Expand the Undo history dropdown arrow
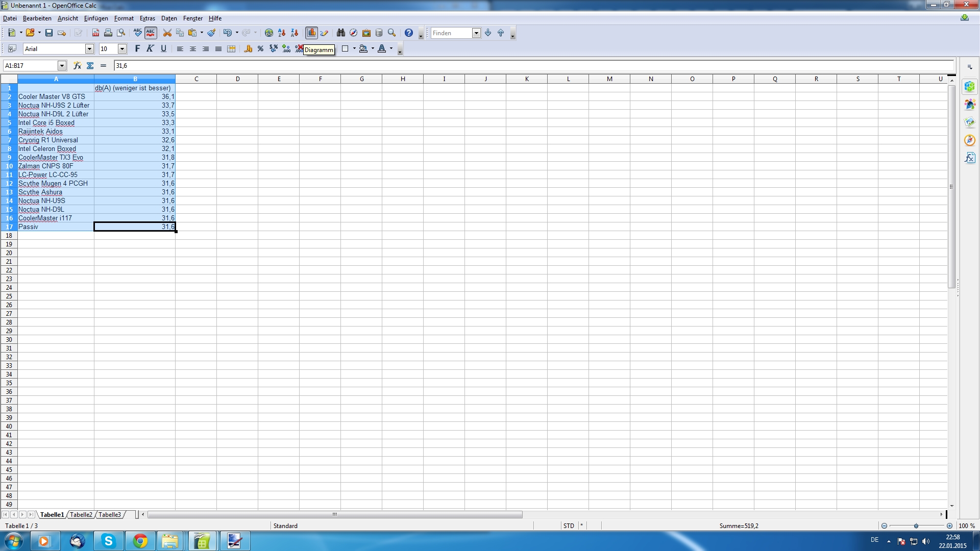Screen dimensions: 980x551 [x=237, y=33]
